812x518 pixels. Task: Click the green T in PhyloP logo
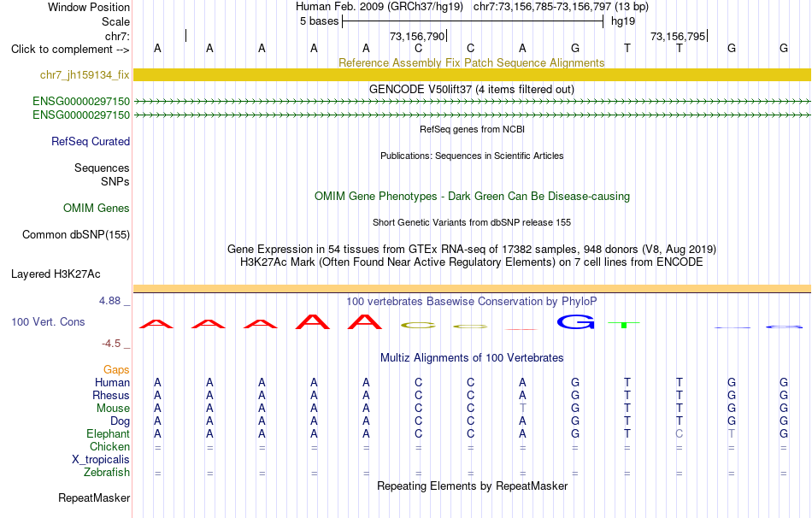(x=624, y=324)
